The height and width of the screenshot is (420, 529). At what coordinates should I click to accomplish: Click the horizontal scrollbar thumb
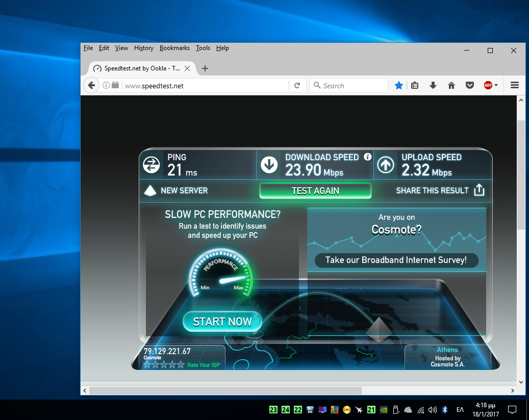(225, 390)
